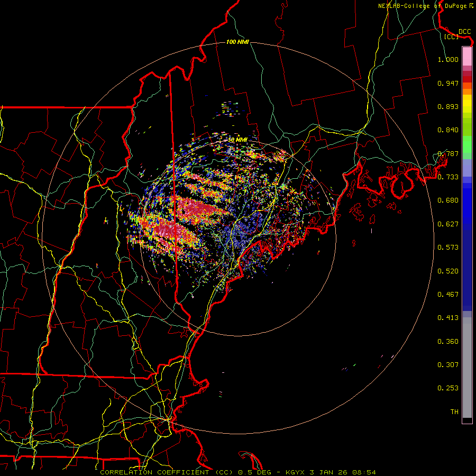Screen dimensions: 476x476
Task: Click the 0.573 scale value
Action: coord(448,248)
